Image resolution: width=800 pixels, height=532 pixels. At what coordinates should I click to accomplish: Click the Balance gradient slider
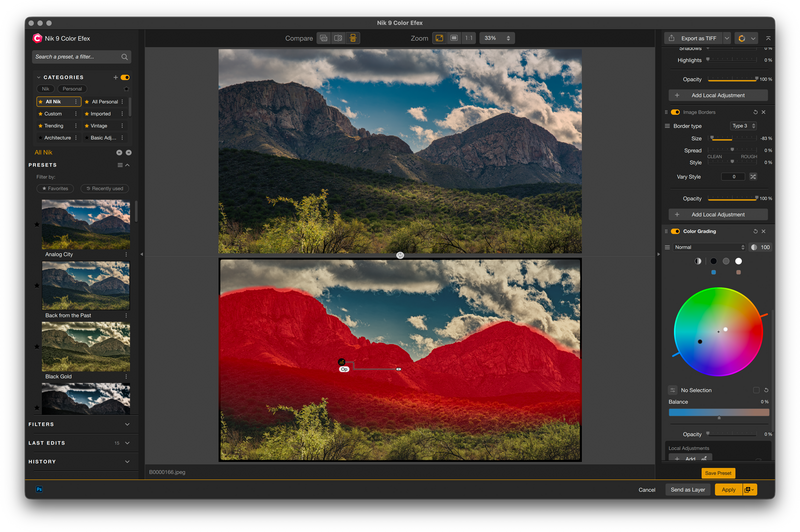point(719,412)
